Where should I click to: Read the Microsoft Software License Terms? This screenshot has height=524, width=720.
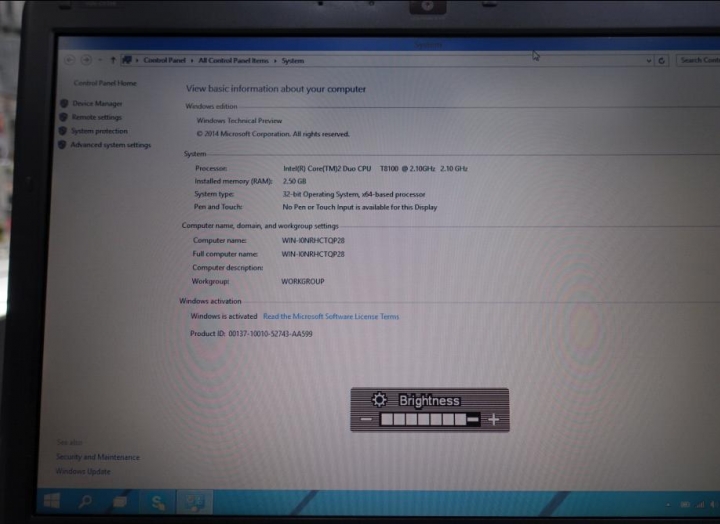click(331, 316)
